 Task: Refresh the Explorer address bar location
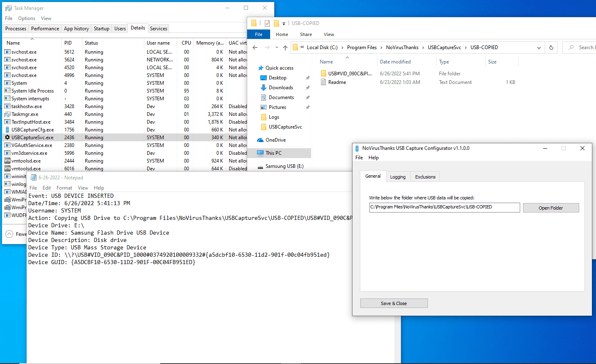click(551, 47)
